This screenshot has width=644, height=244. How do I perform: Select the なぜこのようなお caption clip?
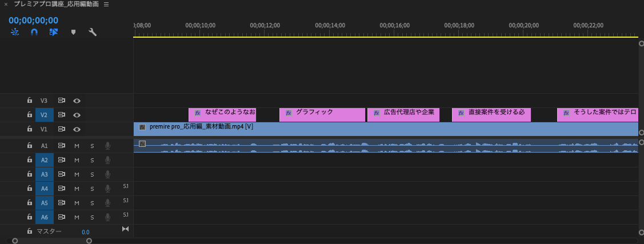coord(222,115)
